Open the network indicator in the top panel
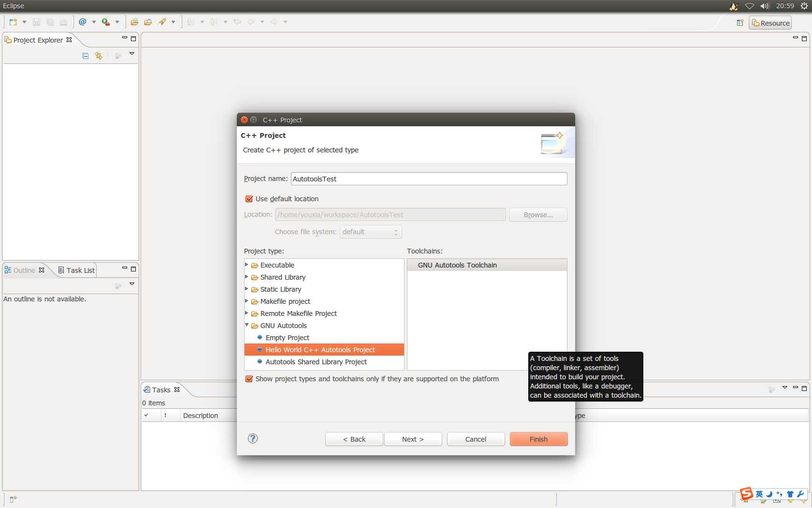Screen dimensions: 812x508 coord(749,6)
